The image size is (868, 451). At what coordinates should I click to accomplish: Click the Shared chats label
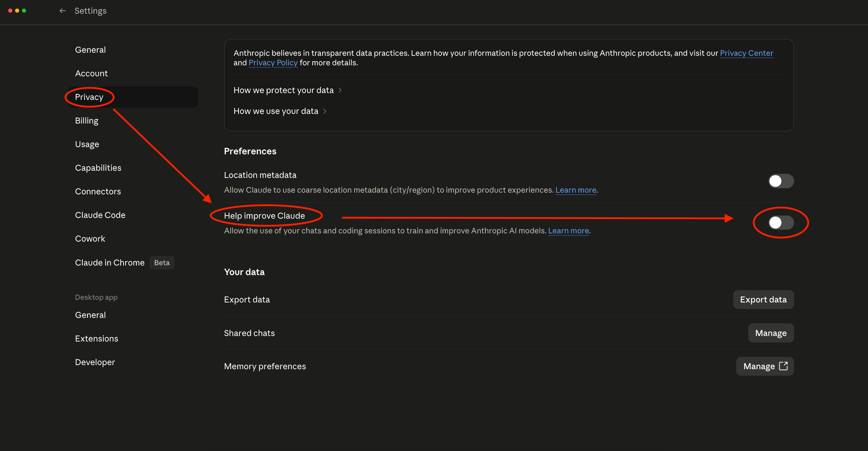pos(249,333)
